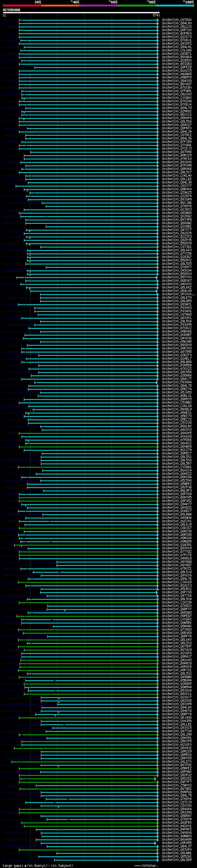197x868 pixels.
Task: Click the alignment bar for UniRef100_C6TDU0
Action: [x=89, y=20]
